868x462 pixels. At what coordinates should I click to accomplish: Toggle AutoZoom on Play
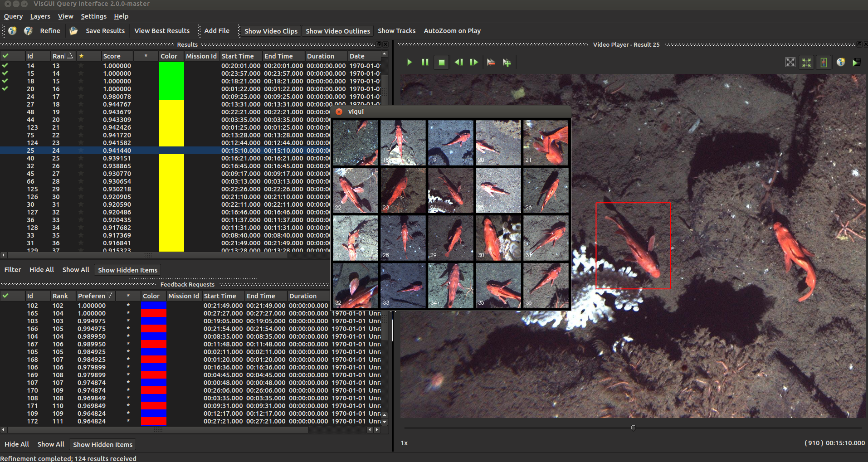point(452,31)
